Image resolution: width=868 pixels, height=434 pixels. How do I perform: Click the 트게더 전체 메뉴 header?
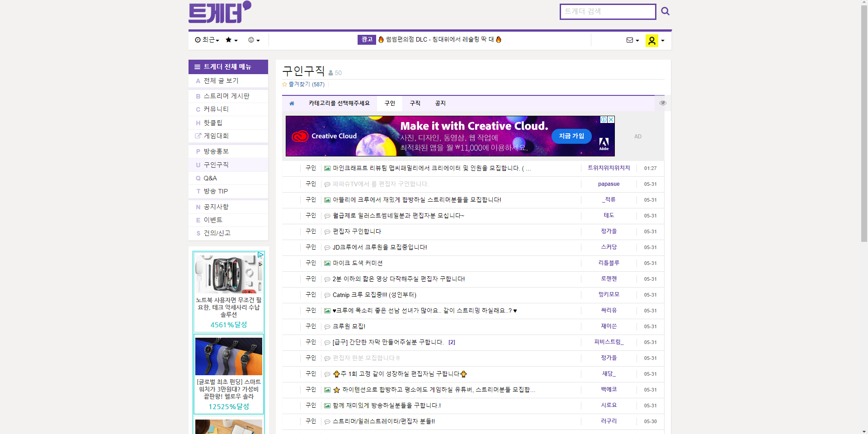point(228,67)
